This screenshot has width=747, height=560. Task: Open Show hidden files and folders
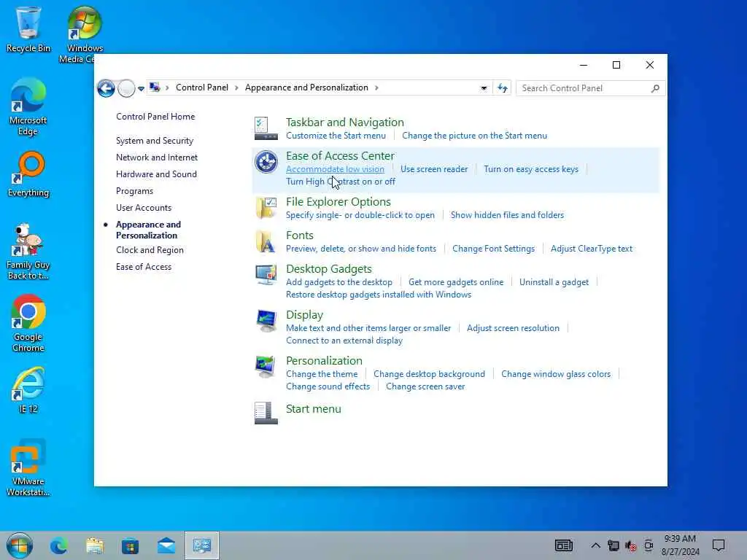click(508, 215)
